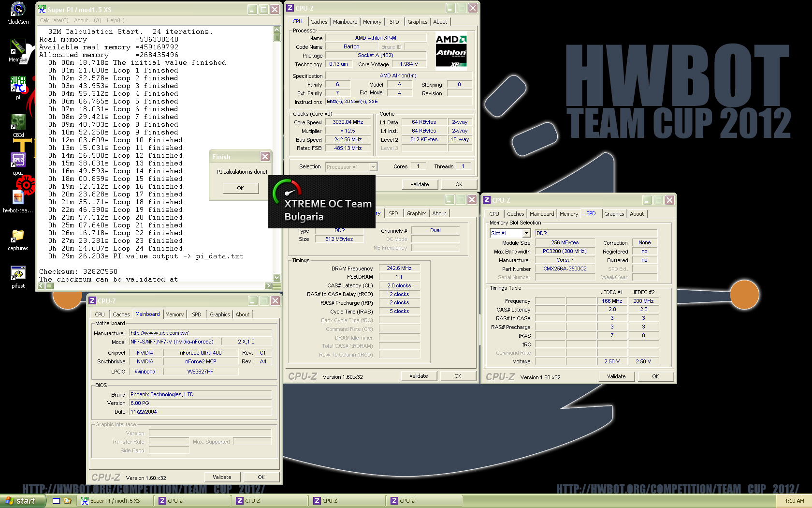Open Memory tab in Mainboard CPU-Z window

pyautogui.click(x=174, y=314)
